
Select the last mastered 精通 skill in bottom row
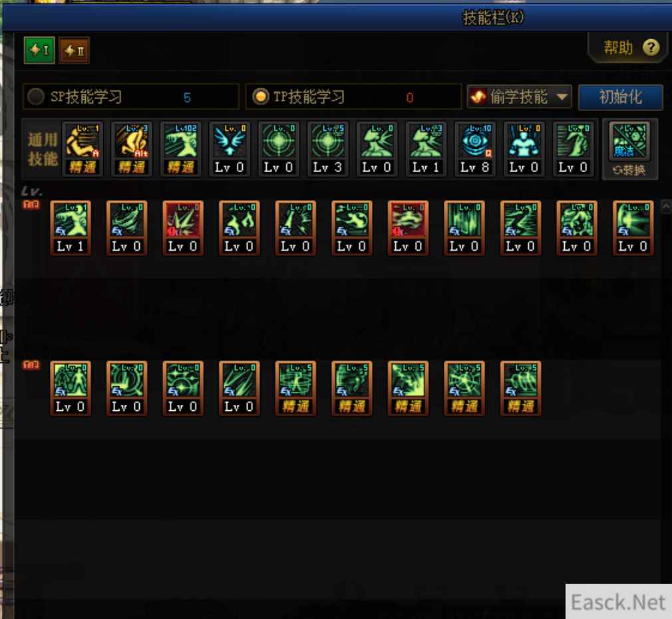pos(521,388)
